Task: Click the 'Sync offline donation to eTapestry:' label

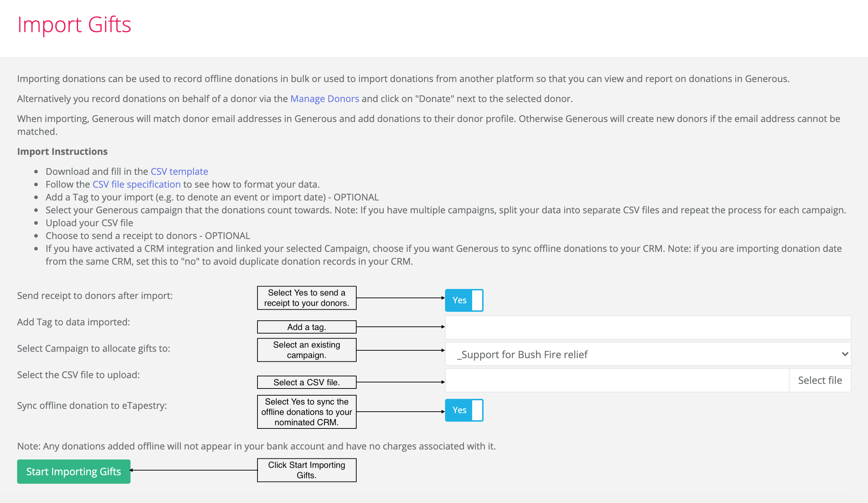Action: pyautogui.click(x=92, y=405)
